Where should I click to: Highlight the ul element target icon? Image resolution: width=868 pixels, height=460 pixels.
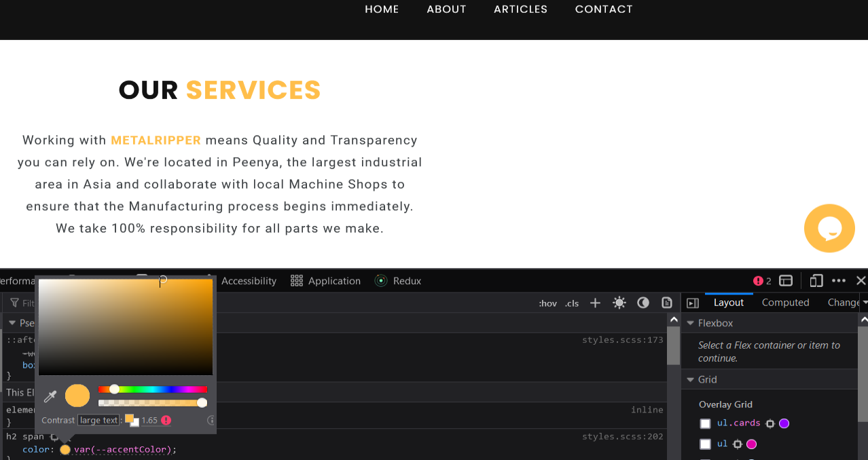coord(737,444)
